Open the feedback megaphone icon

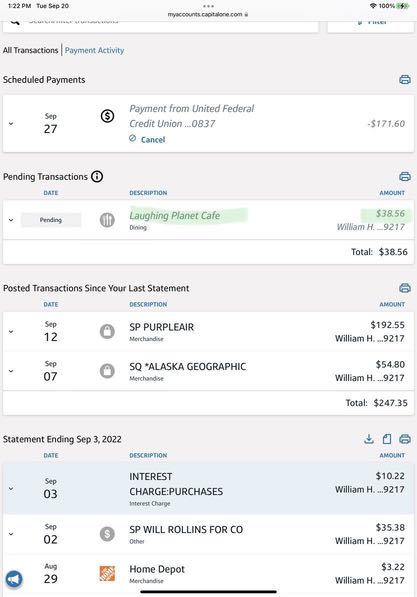point(14,579)
